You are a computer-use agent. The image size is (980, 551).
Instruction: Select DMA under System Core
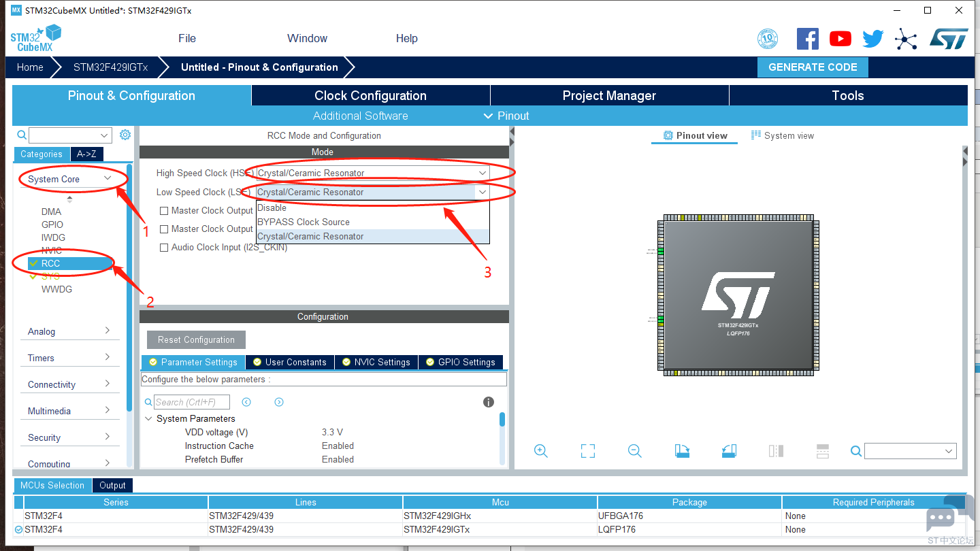coord(51,212)
